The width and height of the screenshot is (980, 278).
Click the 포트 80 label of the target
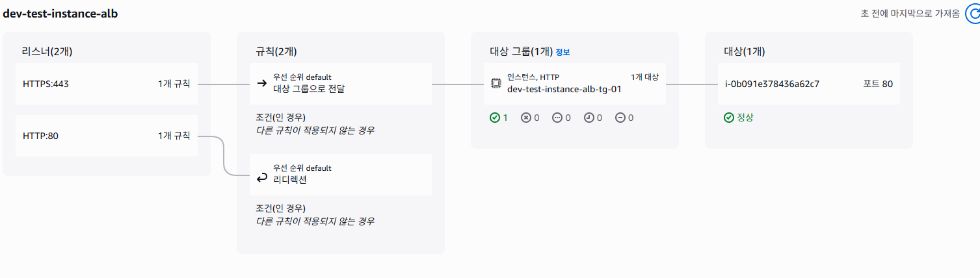tap(878, 84)
